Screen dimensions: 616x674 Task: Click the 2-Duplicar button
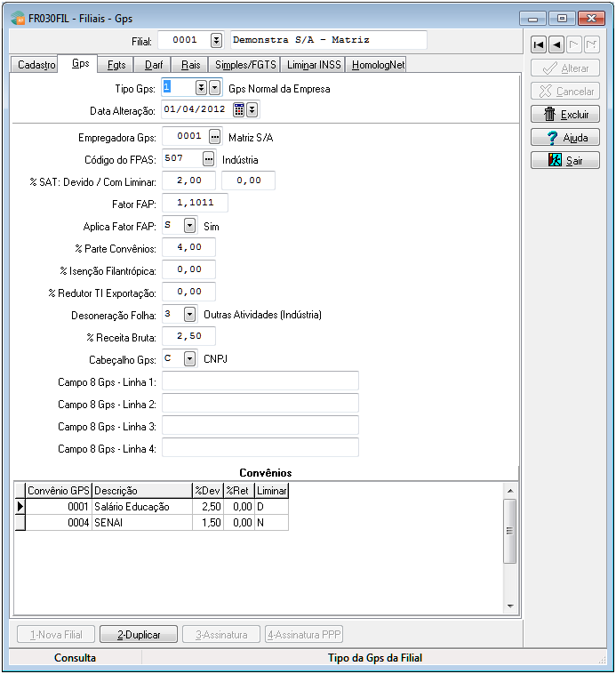tap(139, 635)
